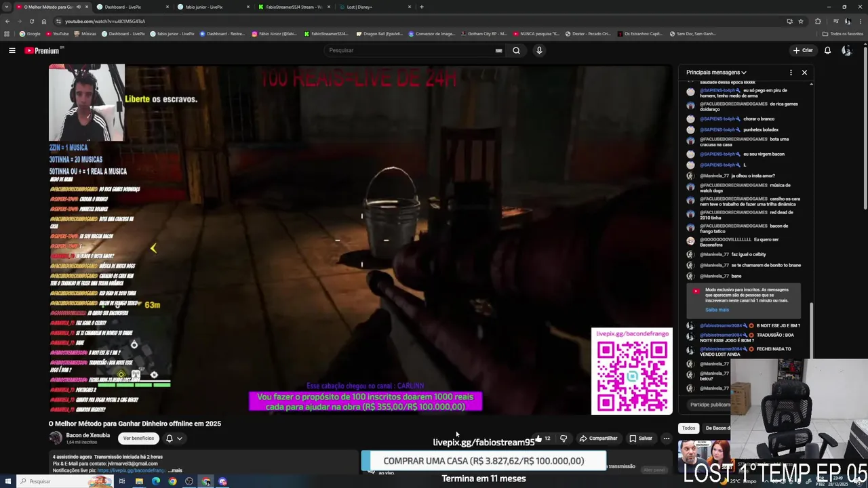
Task: Expand the description with ...mais
Action: click(175, 470)
